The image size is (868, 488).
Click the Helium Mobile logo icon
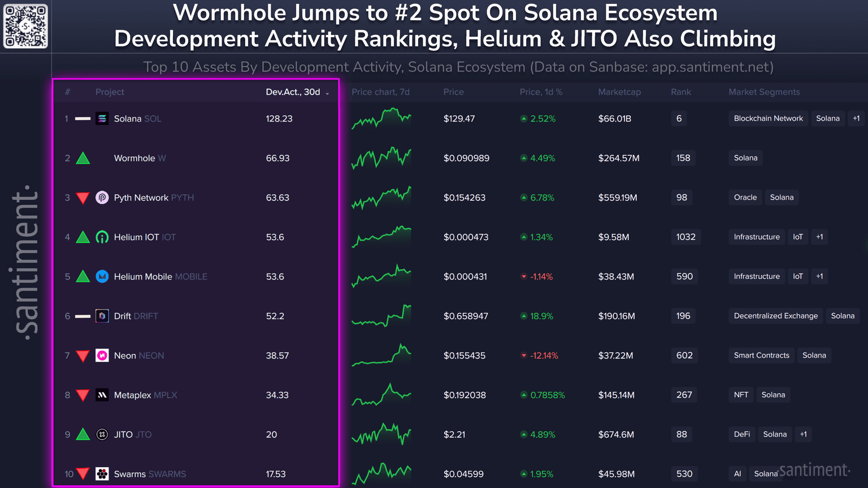[x=102, y=277]
